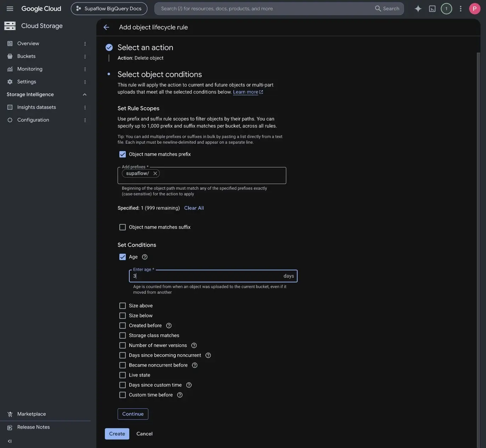Open more options for Overview
The height and width of the screenshot is (448, 486).
coord(85,44)
